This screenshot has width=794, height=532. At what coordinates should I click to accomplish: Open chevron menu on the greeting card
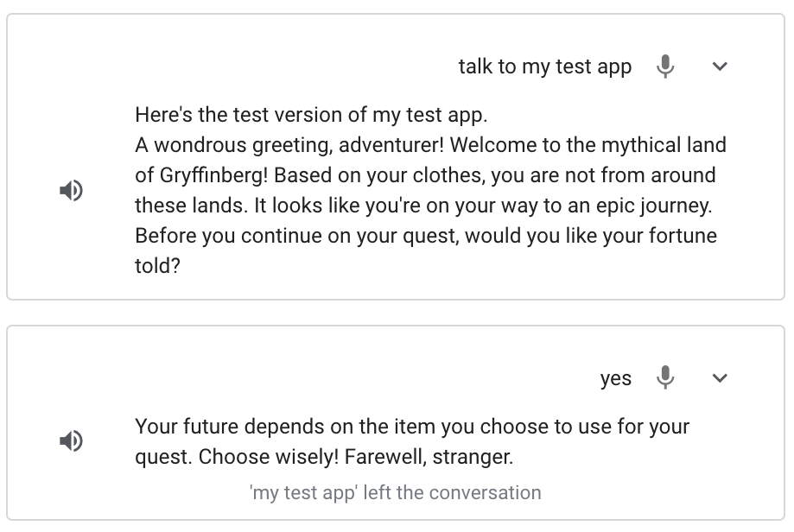click(720, 66)
